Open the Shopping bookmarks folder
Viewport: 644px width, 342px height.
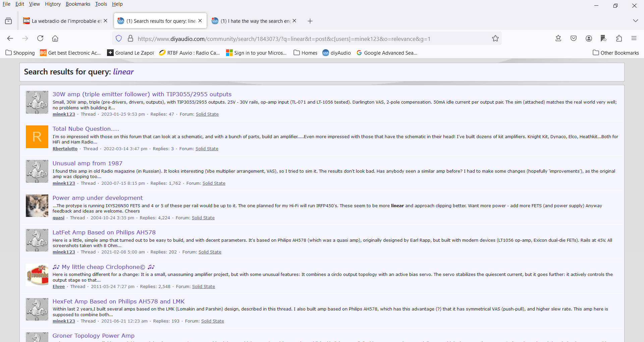[x=20, y=53]
